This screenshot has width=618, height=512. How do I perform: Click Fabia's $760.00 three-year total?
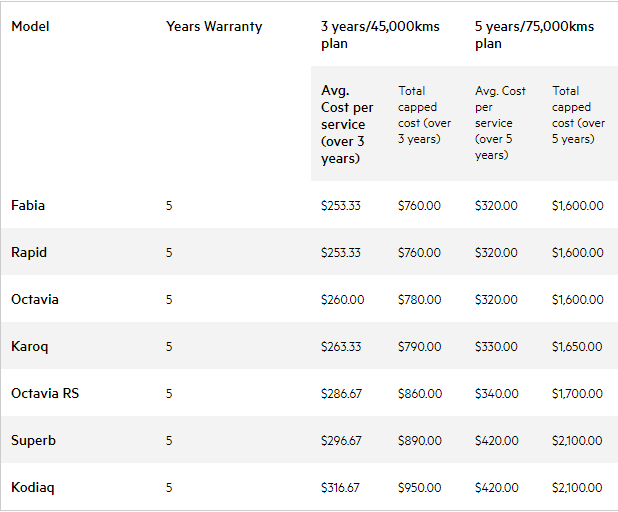pyautogui.click(x=419, y=206)
